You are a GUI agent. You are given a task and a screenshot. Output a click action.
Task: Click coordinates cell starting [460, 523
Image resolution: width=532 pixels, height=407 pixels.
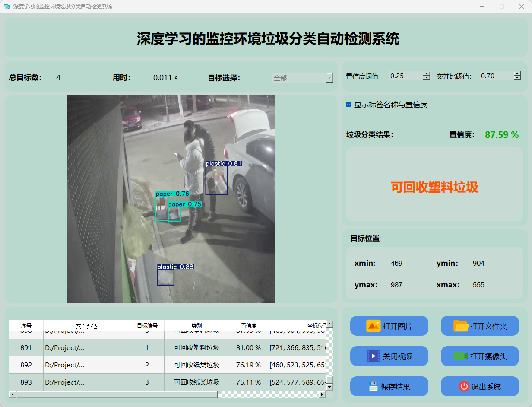pos(297,365)
